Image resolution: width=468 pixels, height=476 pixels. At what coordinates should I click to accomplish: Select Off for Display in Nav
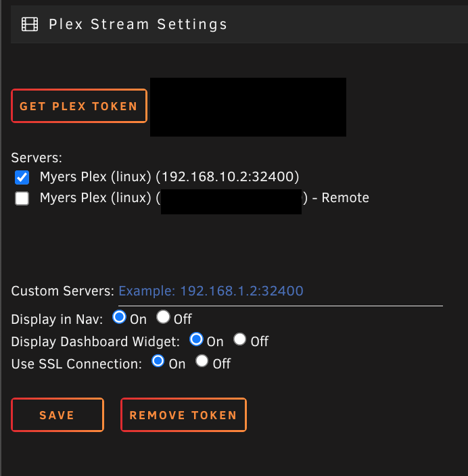pyautogui.click(x=163, y=317)
